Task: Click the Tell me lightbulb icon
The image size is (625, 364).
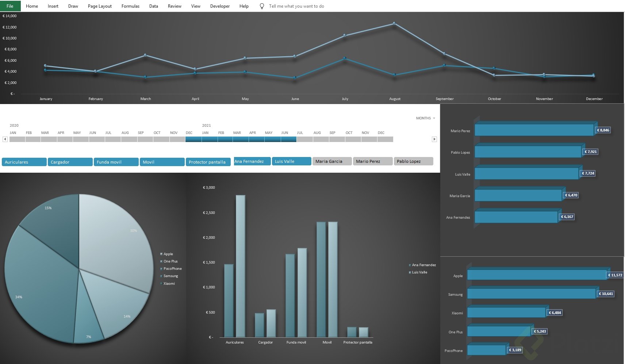Action: point(262,6)
